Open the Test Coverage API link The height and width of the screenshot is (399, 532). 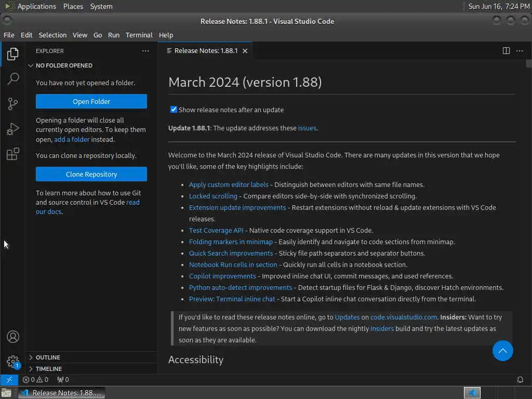click(216, 230)
